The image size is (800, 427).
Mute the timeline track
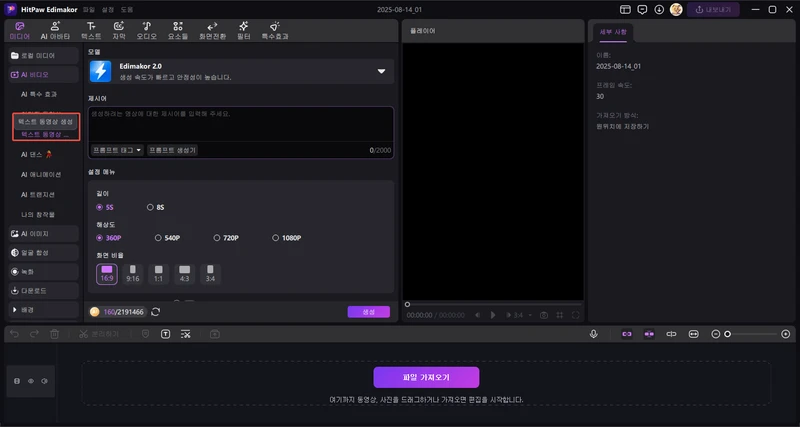click(45, 381)
